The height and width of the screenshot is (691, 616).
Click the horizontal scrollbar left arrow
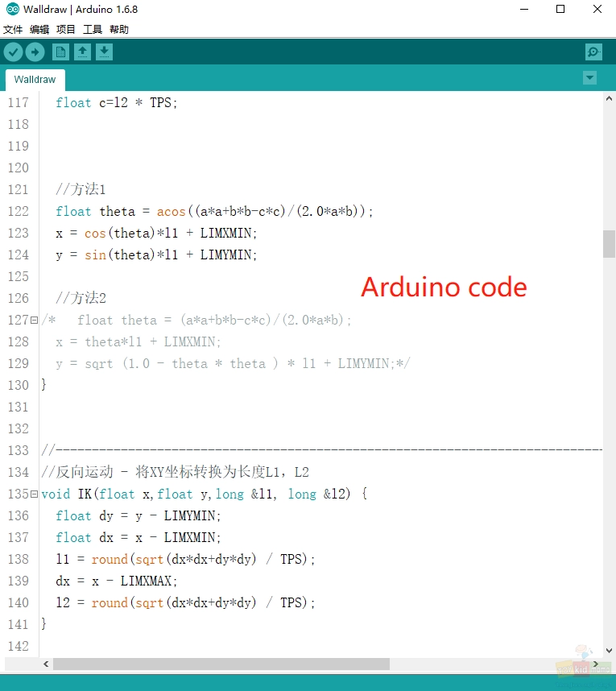pos(46,664)
